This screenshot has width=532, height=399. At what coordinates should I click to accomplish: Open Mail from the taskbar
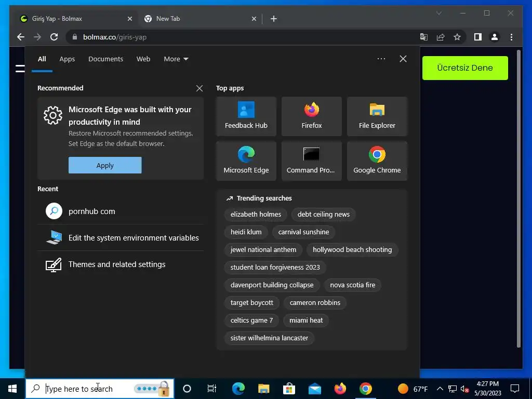(x=314, y=389)
